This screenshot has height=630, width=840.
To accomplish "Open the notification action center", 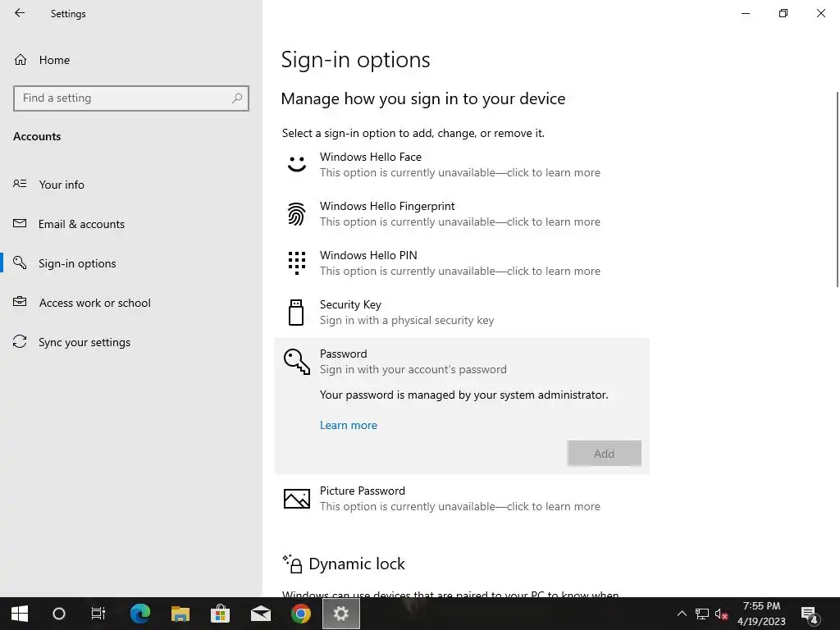I will 810,614.
